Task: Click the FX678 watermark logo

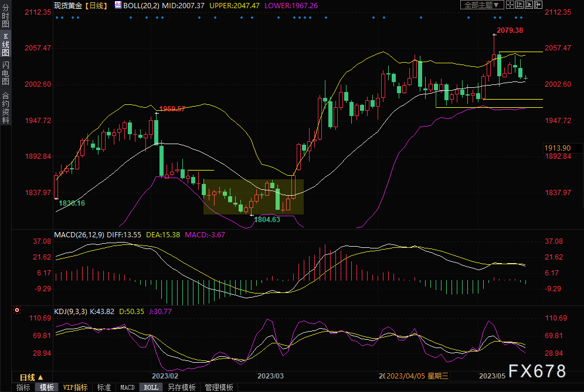Action: coord(537,371)
